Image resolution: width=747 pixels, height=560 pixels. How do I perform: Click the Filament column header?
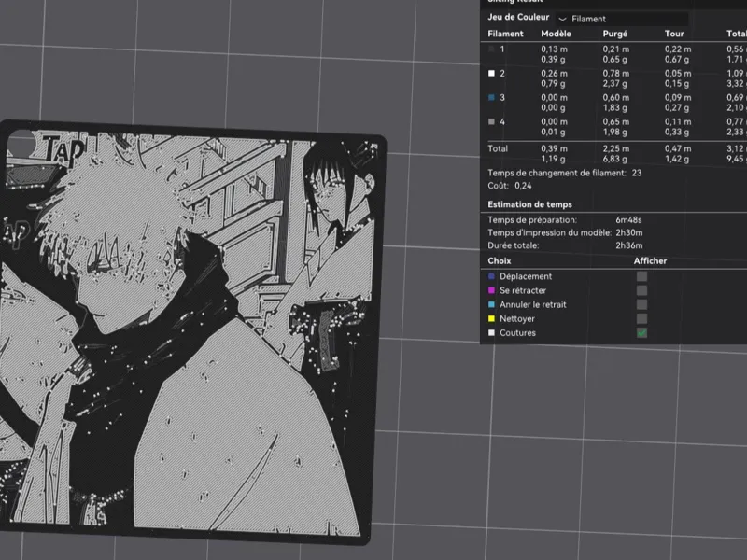click(x=505, y=34)
